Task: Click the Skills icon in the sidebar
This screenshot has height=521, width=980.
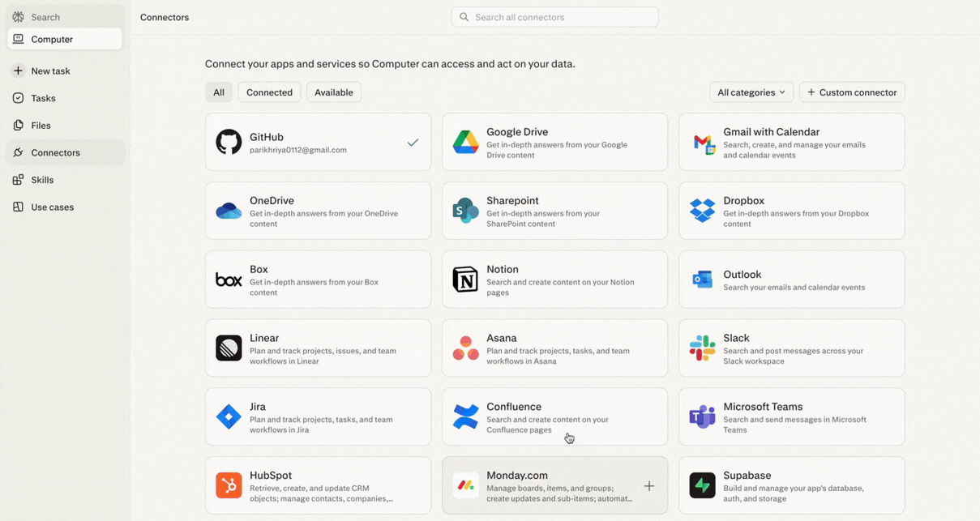Action: pos(18,180)
